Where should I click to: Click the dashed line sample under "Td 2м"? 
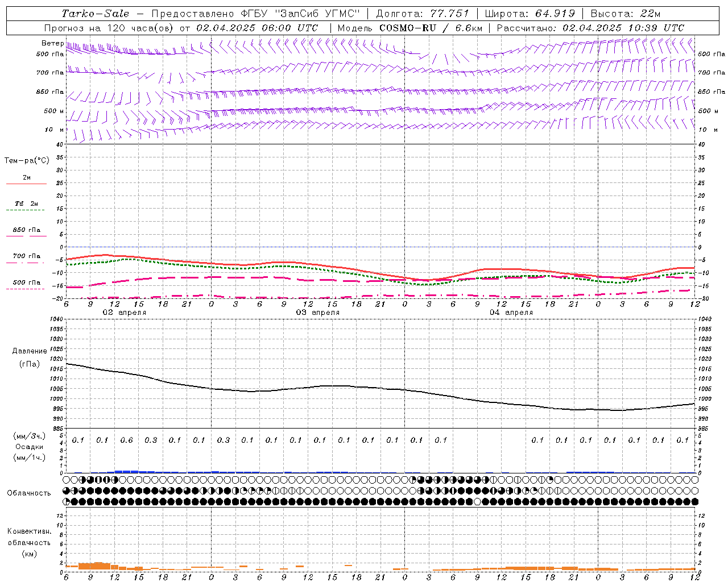26,210
